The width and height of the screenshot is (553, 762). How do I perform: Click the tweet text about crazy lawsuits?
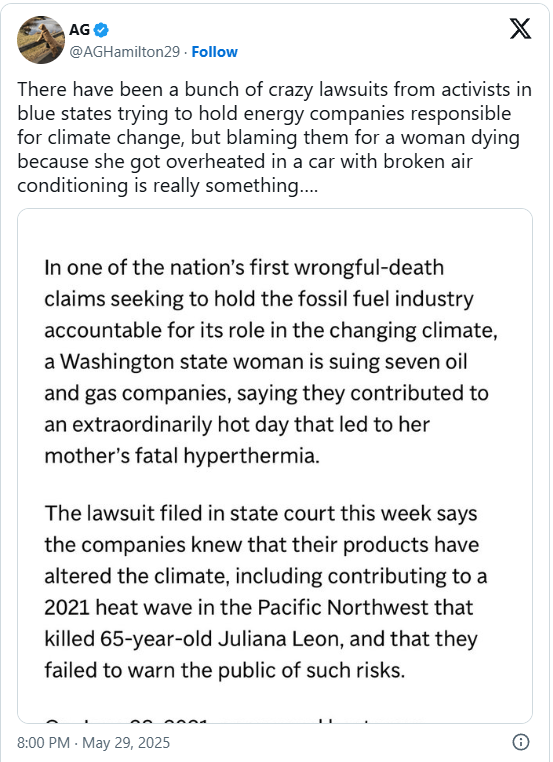pyautogui.click(x=275, y=138)
